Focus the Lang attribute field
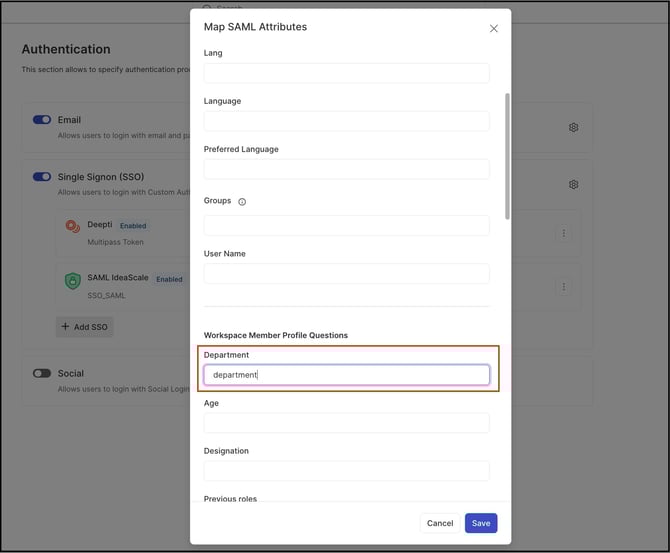 point(346,73)
